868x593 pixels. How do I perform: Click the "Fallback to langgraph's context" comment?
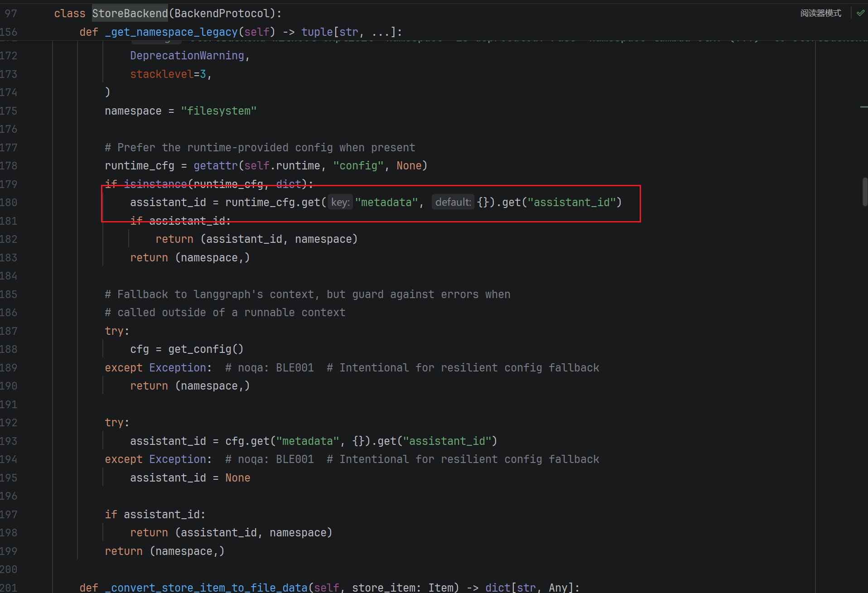click(x=308, y=294)
